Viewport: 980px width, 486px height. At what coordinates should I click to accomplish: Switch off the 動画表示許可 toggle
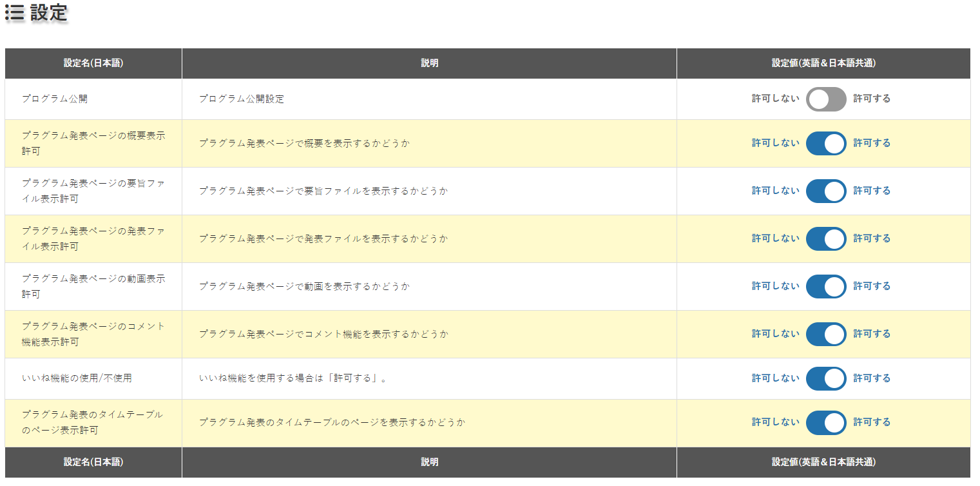[826, 287]
